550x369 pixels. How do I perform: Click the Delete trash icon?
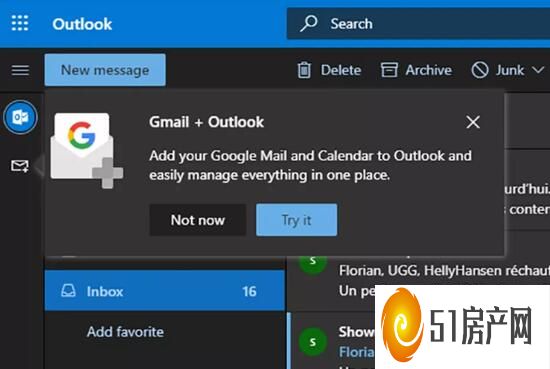pos(304,70)
